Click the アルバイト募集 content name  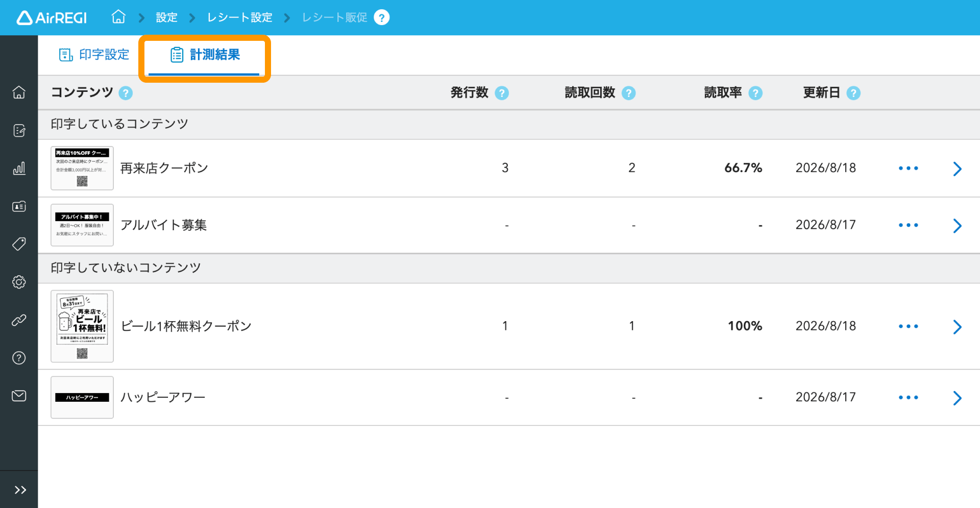point(164,225)
